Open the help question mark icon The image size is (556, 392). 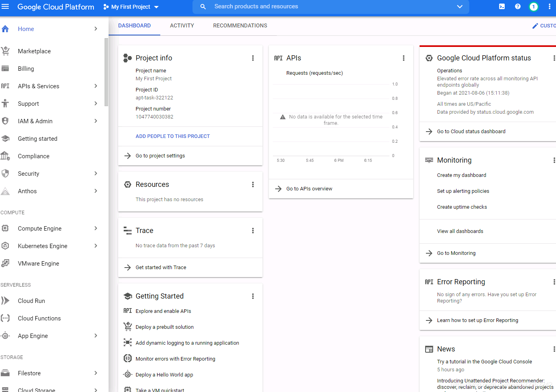point(518,7)
